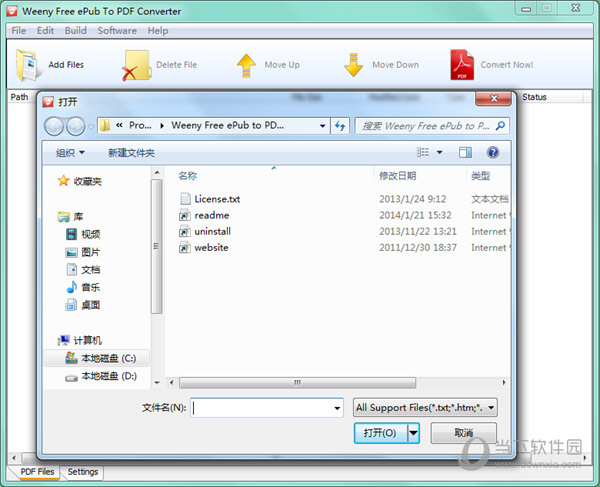The image size is (600, 487).
Task: Open 图片 pictures library
Action: (83, 252)
